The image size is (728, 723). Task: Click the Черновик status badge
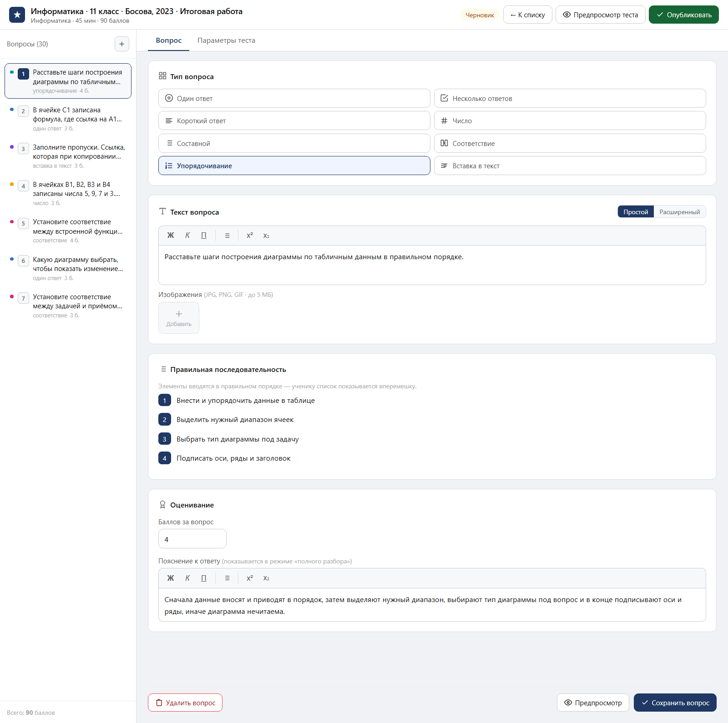[x=480, y=15]
